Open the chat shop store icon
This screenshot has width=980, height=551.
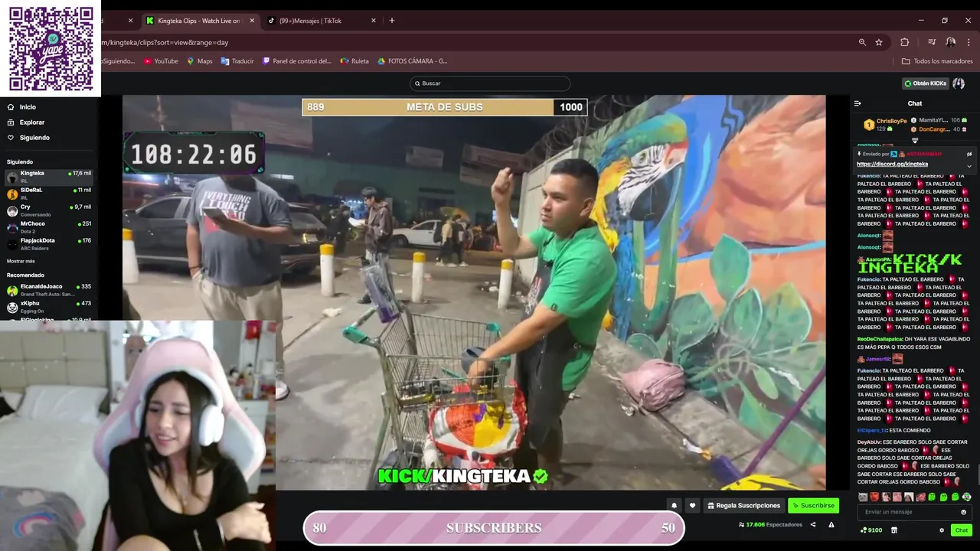coord(893,530)
